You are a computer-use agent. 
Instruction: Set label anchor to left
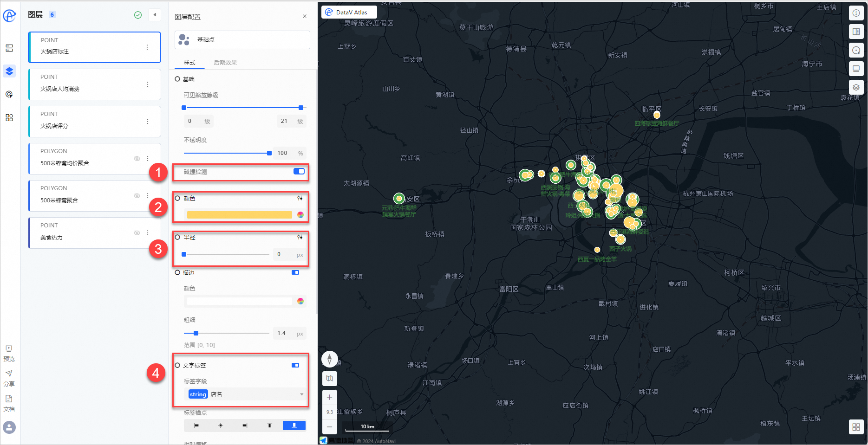click(196, 426)
